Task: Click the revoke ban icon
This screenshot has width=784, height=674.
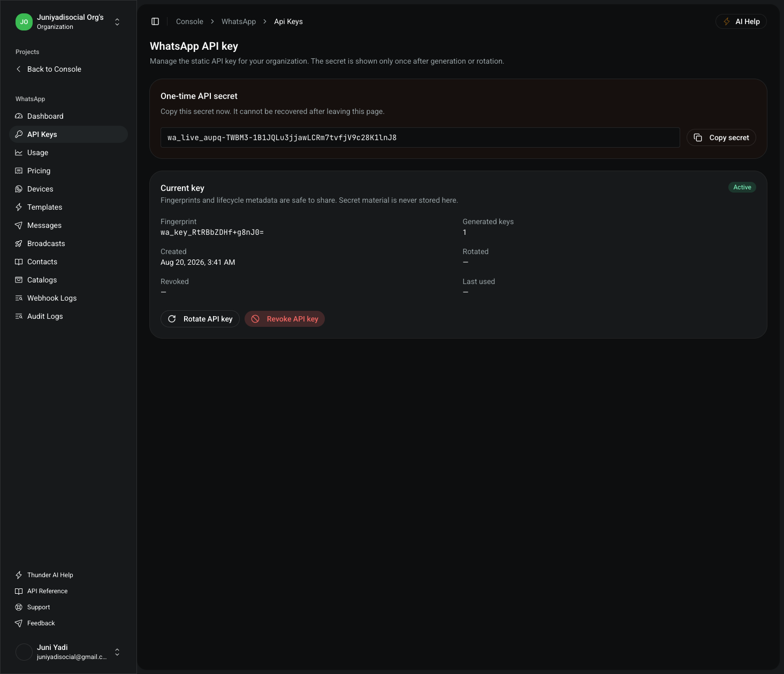Action: [255, 319]
